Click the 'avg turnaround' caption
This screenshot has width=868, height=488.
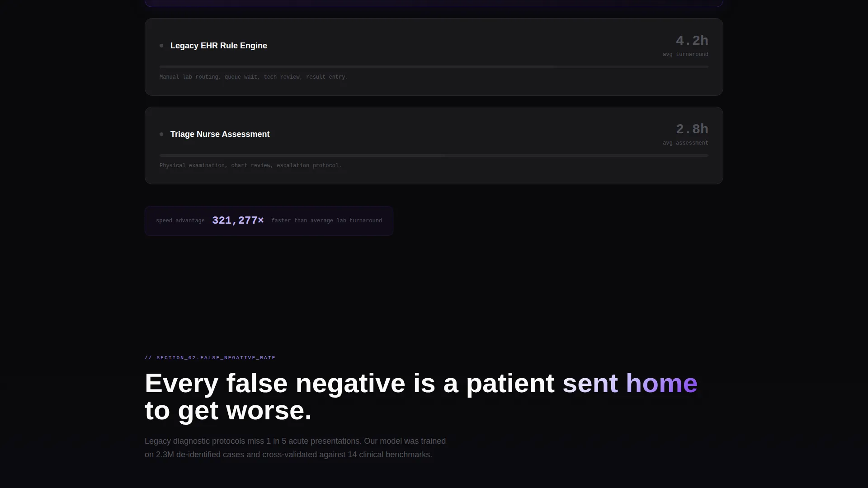click(685, 54)
